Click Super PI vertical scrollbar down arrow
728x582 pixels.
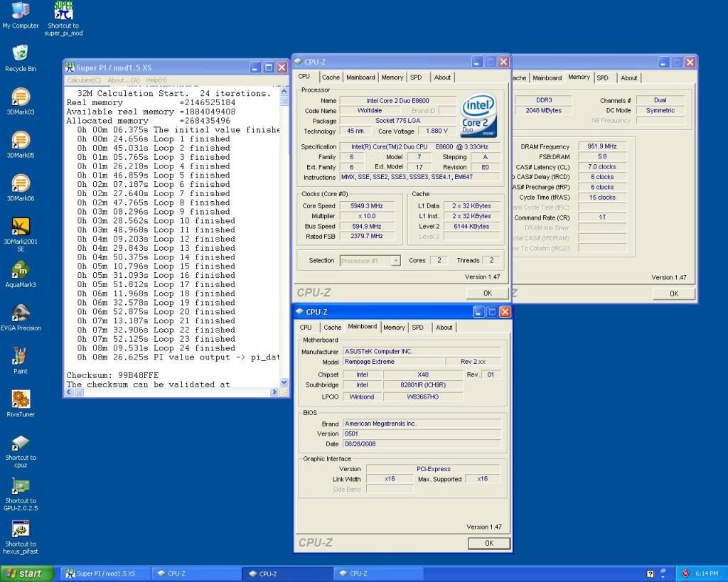(284, 382)
